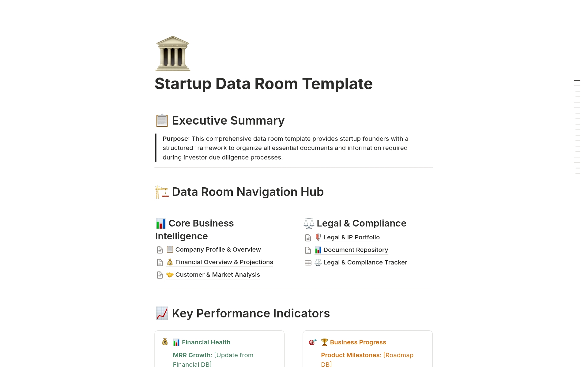Jump to top using first outline marker

tap(577, 80)
